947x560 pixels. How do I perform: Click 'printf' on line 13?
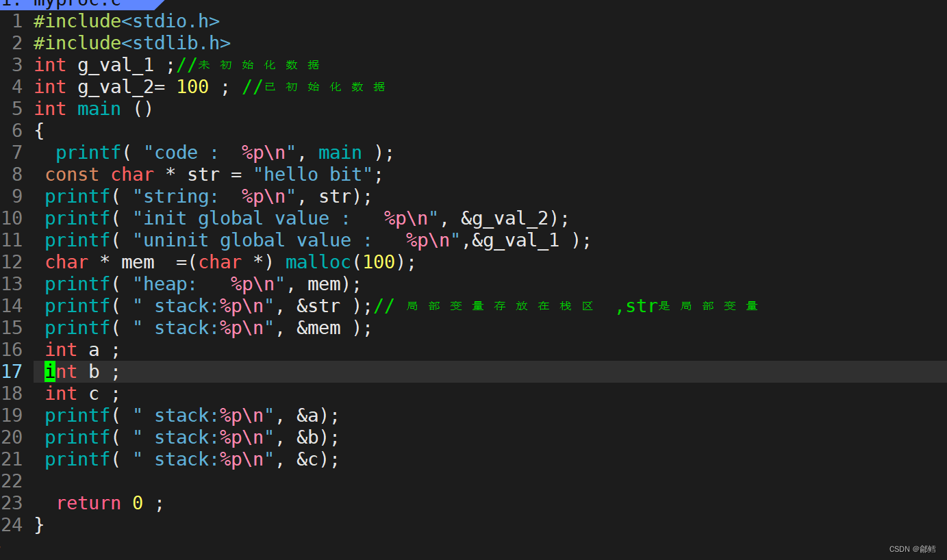click(x=77, y=283)
